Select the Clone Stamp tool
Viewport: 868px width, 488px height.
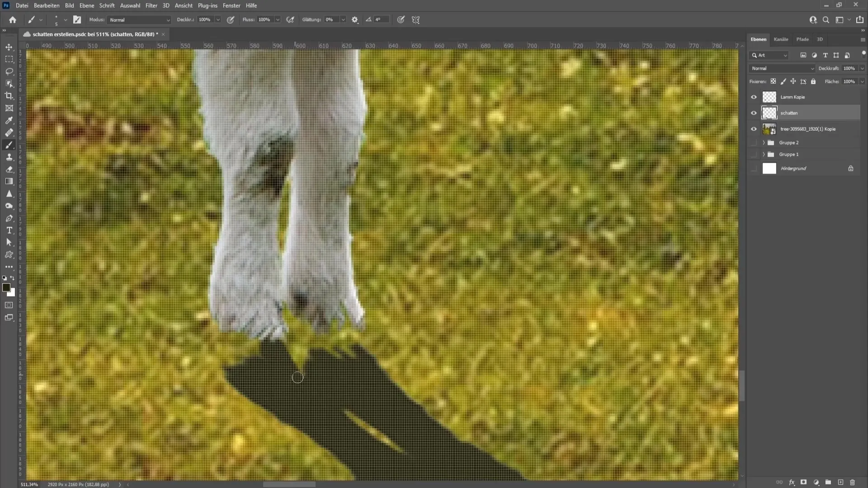[x=9, y=156]
